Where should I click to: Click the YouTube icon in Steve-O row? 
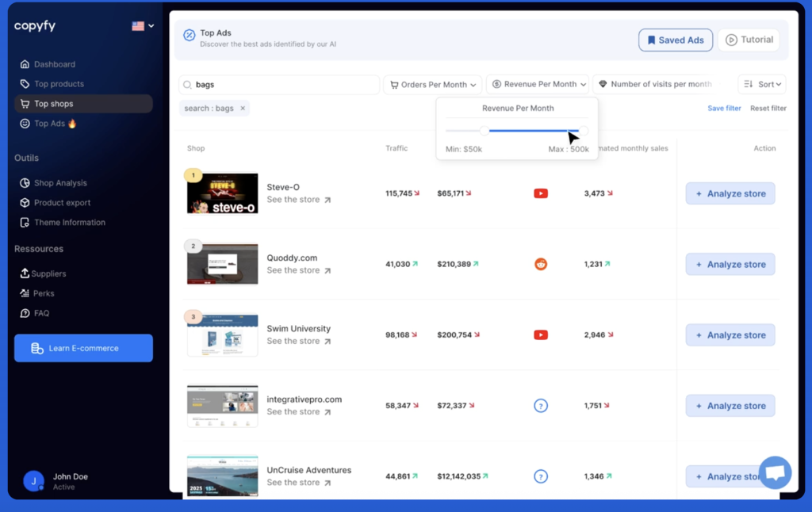(541, 193)
